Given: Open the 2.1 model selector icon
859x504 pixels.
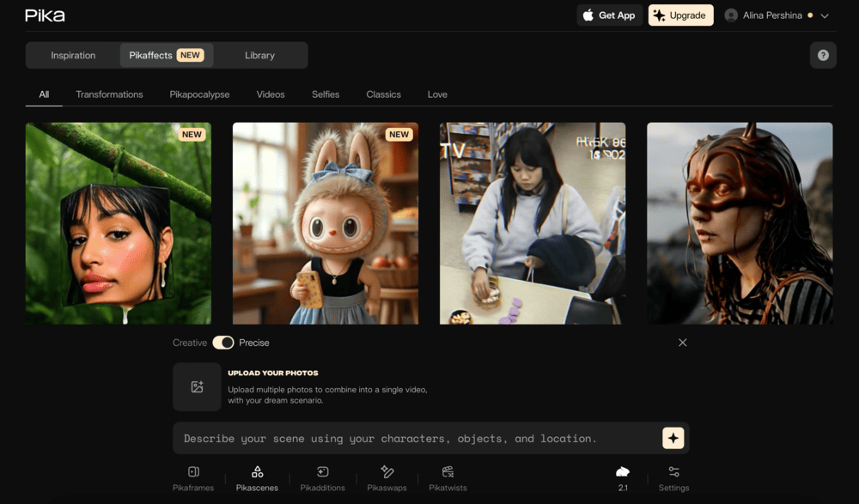Looking at the screenshot, I should 622,471.
